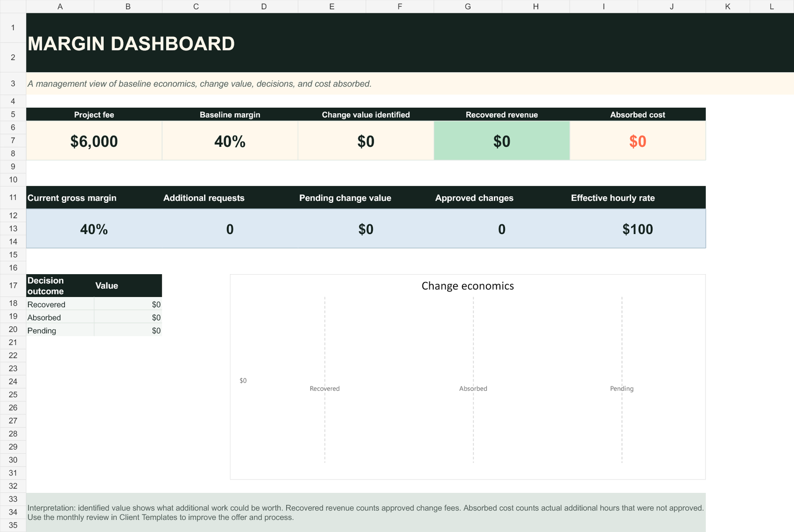Select row 7 header
794x532 pixels.
13,140
